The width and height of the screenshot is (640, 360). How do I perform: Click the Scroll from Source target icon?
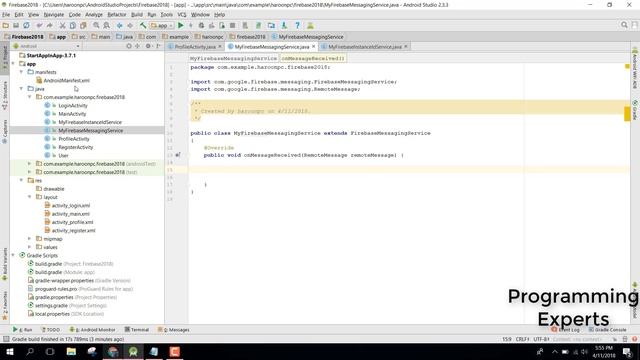coord(129,46)
